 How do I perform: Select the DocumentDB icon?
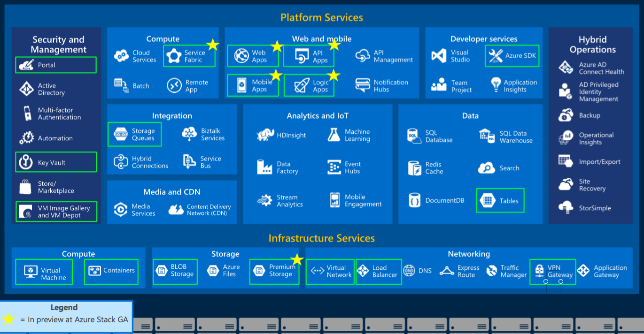[414, 200]
